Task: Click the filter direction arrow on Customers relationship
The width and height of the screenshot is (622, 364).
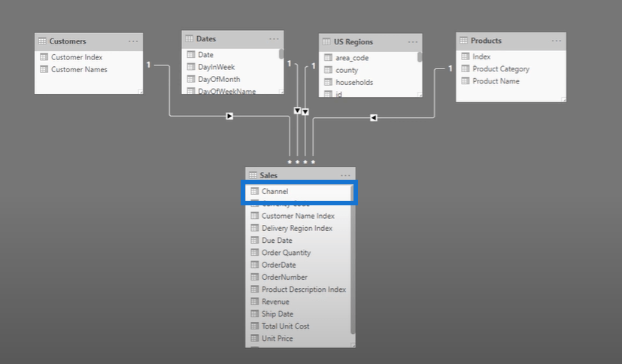Action: tap(229, 117)
